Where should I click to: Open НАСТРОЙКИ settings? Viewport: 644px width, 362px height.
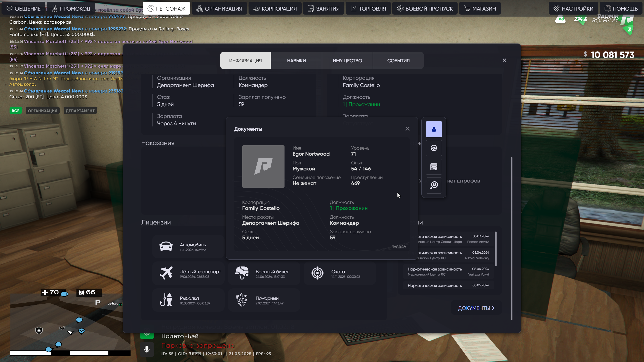click(573, 9)
